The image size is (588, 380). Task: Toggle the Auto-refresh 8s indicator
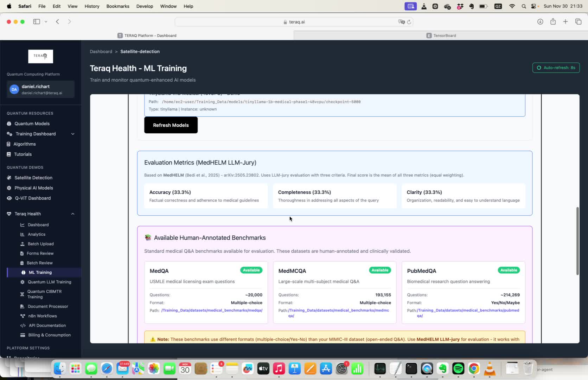(x=556, y=68)
